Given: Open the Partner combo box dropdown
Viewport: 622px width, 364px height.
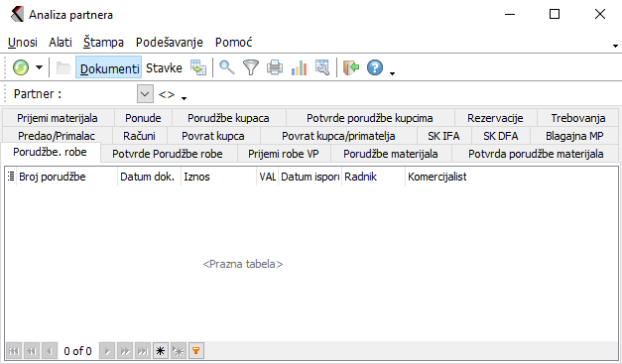Looking at the screenshot, I should [145, 94].
